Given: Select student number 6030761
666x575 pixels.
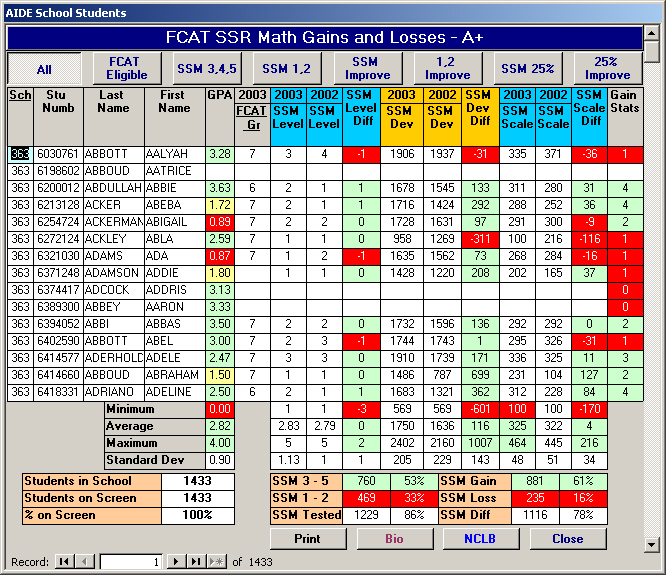Looking at the screenshot, I should coord(58,154).
